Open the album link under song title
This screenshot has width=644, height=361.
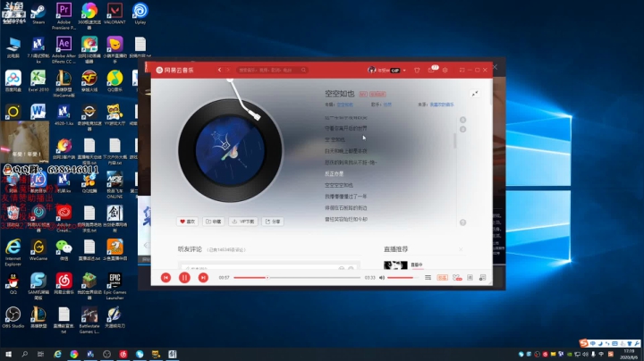tap(345, 105)
